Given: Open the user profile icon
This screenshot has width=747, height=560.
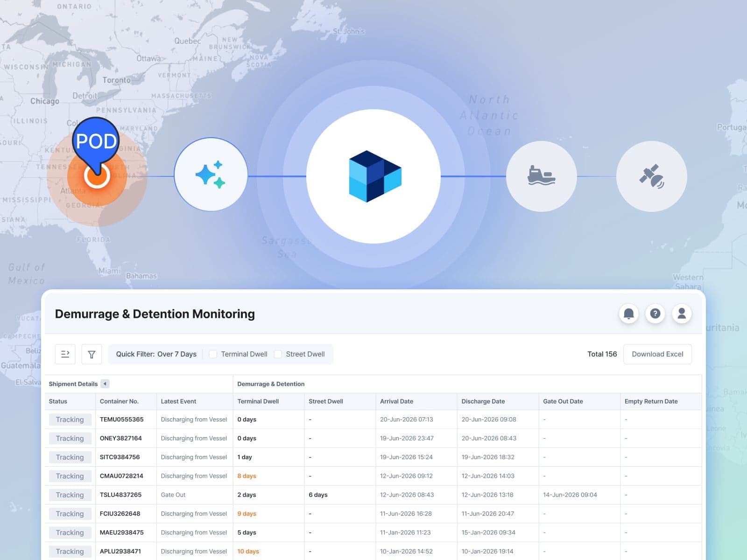Looking at the screenshot, I should click(x=682, y=314).
